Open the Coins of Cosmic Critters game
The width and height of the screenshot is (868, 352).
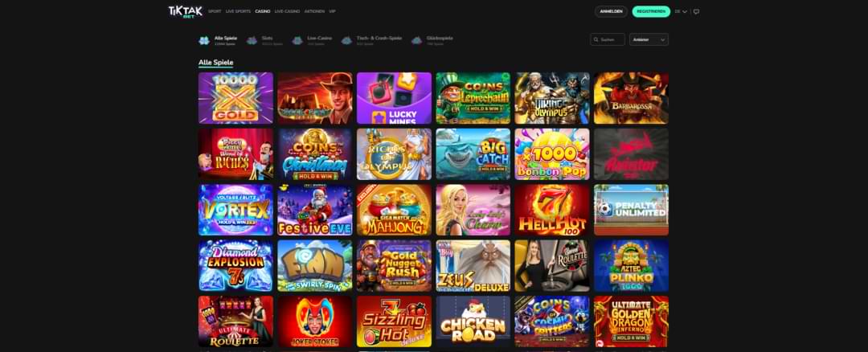click(552, 321)
